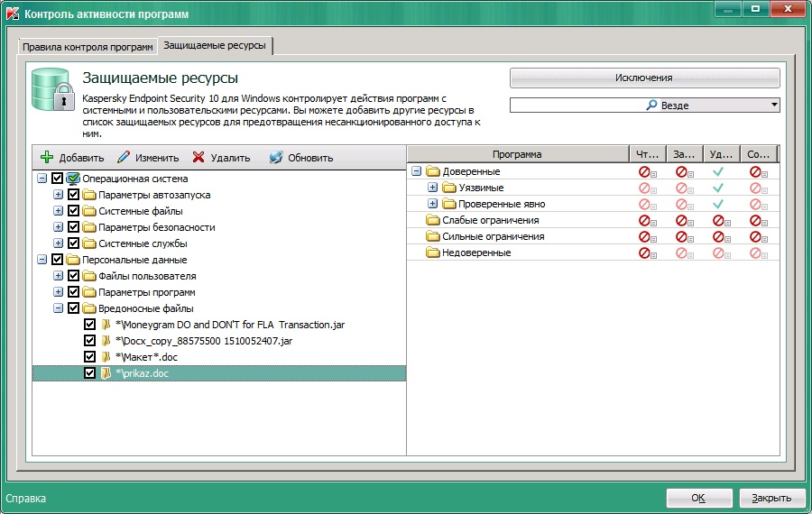Click the file icon of *\Макет*.doc
Viewport: 812px width, 514px height.
[x=106, y=357]
